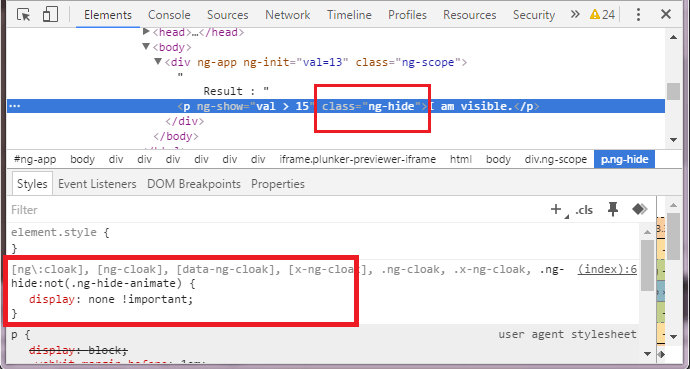Toggle element state pin icon
Screen dimensions: 690x369
[x=613, y=209]
